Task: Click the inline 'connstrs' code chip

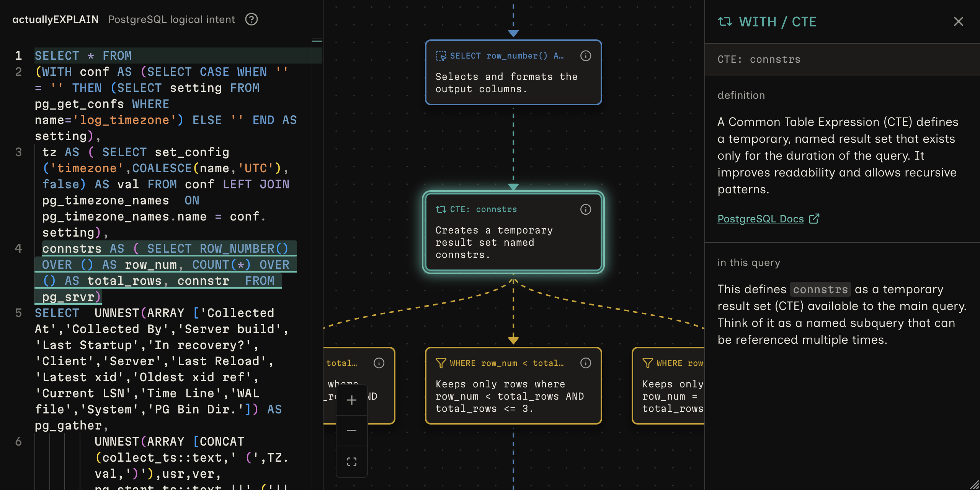Action: [x=820, y=289]
